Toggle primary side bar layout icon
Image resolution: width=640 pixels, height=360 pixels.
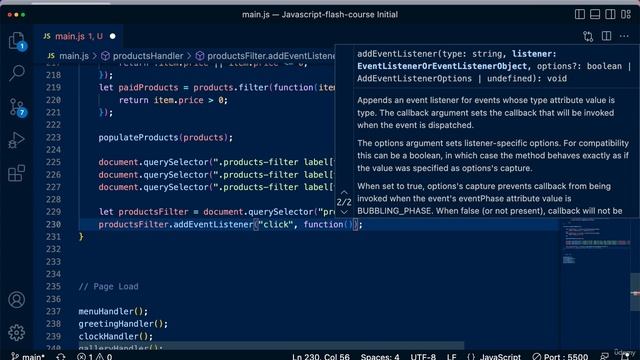pos(580,14)
